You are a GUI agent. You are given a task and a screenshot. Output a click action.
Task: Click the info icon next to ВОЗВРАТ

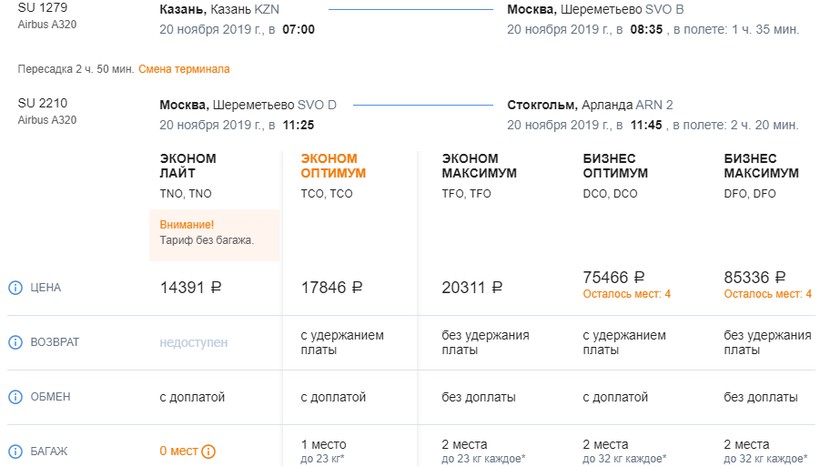(15, 343)
